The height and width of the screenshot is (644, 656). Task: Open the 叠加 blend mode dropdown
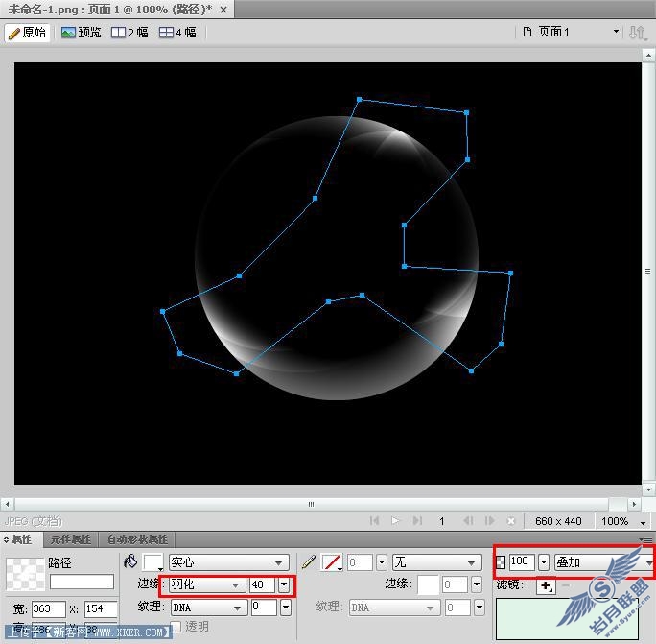604,562
